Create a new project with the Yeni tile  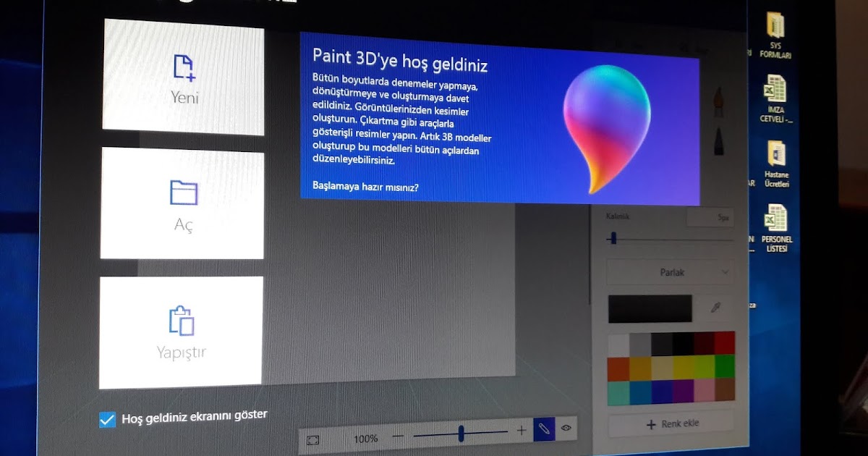pyautogui.click(x=184, y=77)
